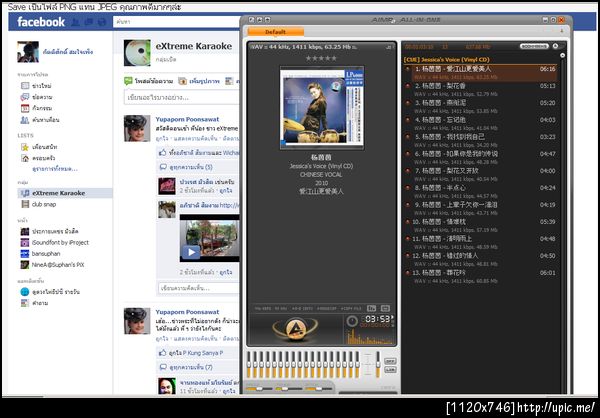This screenshot has height=418, width=600.
Task: Open the club snap group
Action: [x=38, y=204]
